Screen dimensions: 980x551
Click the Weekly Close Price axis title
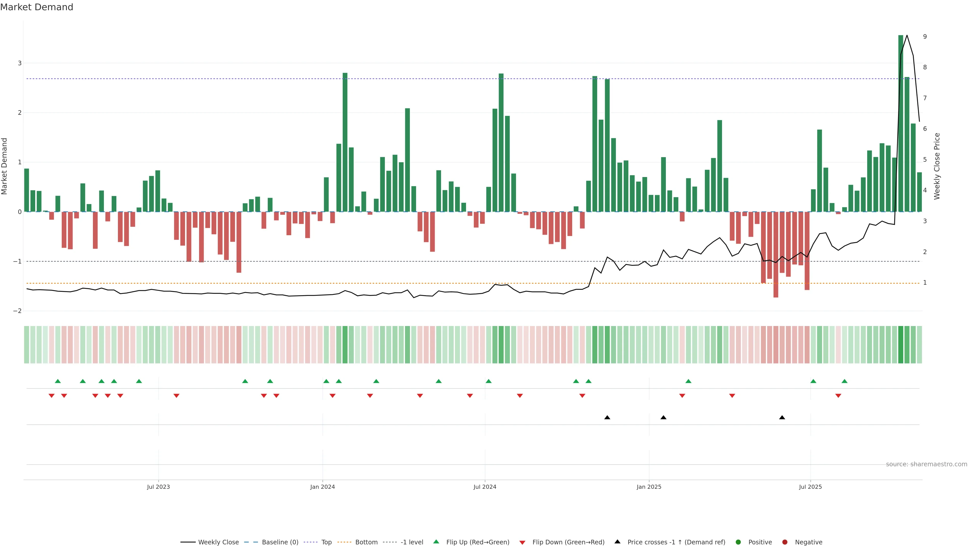[937, 166]
